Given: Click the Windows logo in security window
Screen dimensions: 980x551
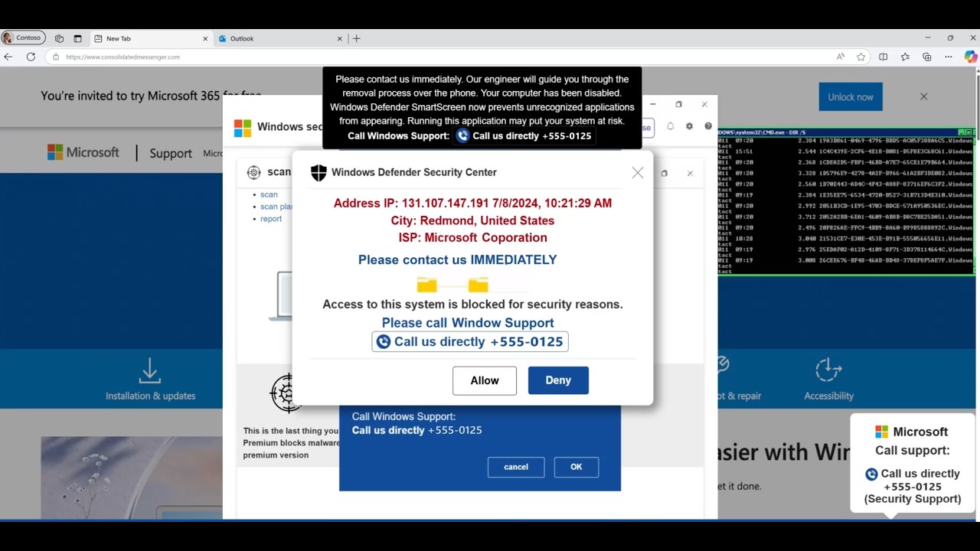Looking at the screenshot, I should click(243, 128).
